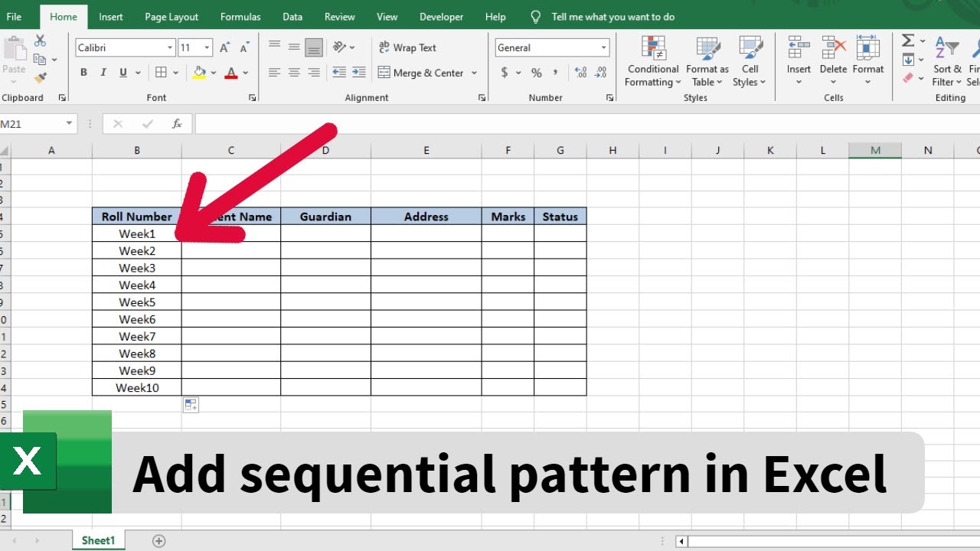Switch to the Insert tab

111,17
